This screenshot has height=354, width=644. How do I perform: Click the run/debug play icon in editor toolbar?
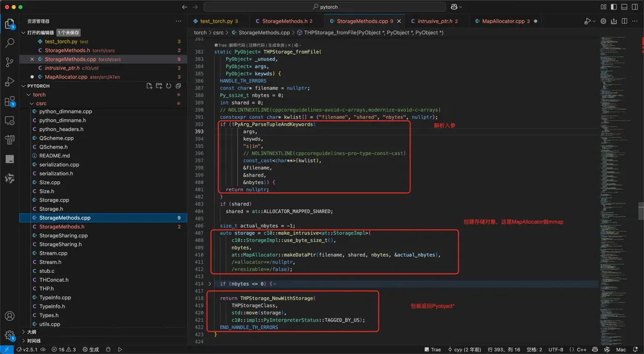click(x=587, y=21)
